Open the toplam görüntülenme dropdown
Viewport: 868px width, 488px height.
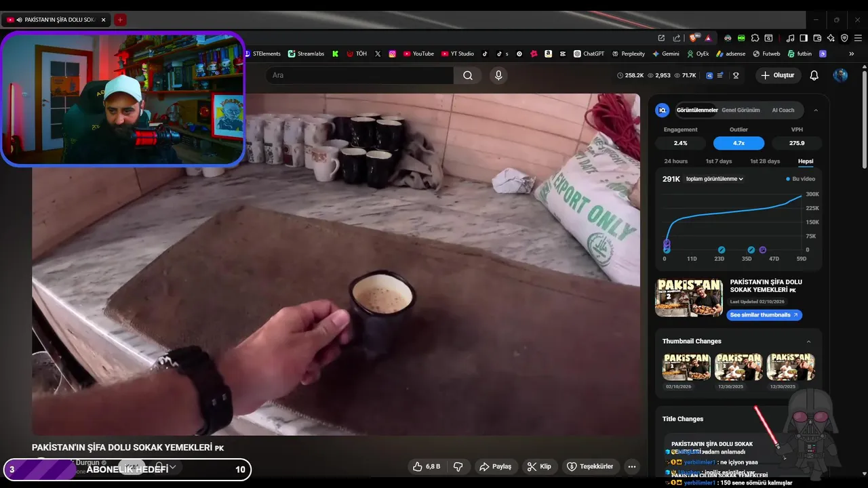(715, 179)
